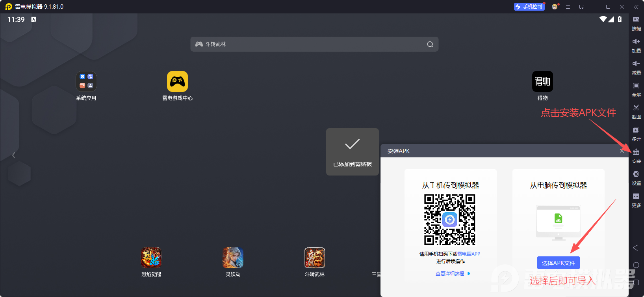Open the 多开 multi-instance tool
Image resolution: width=644 pixels, height=297 pixels.
pos(636,133)
